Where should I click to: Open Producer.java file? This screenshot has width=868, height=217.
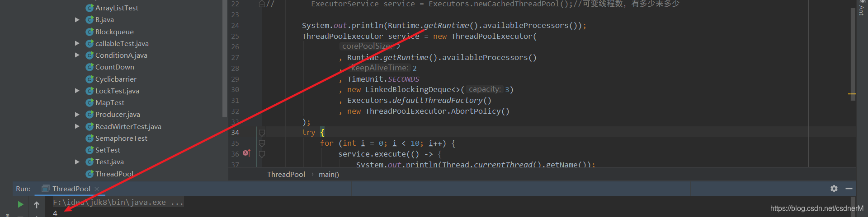point(118,114)
